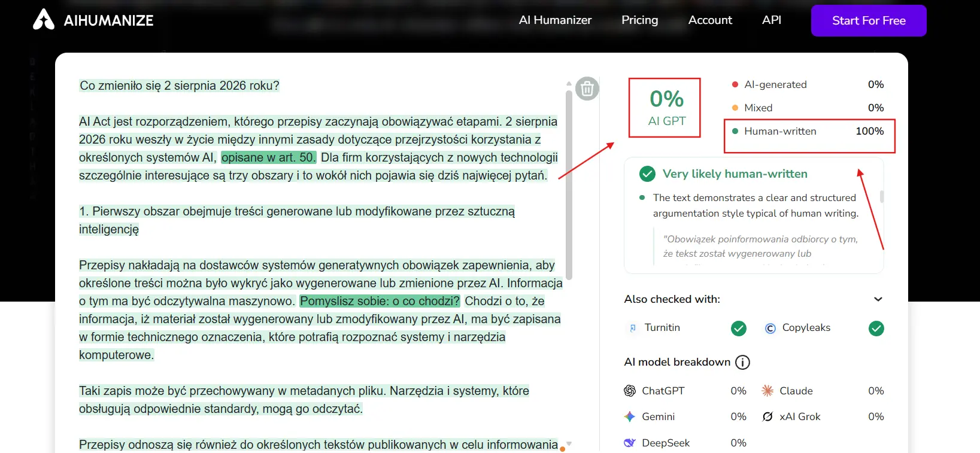Click the xAI Grok logo icon
980x453 pixels.
click(767, 416)
